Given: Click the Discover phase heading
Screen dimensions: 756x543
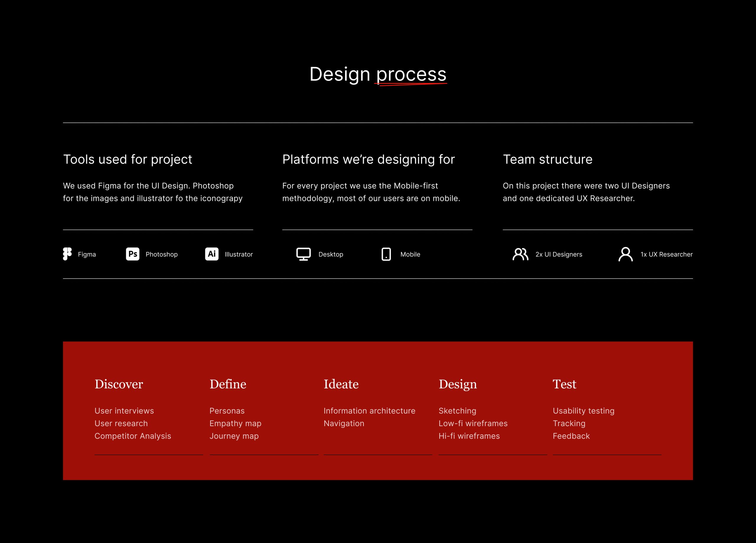Looking at the screenshot, I should (119, 384).
